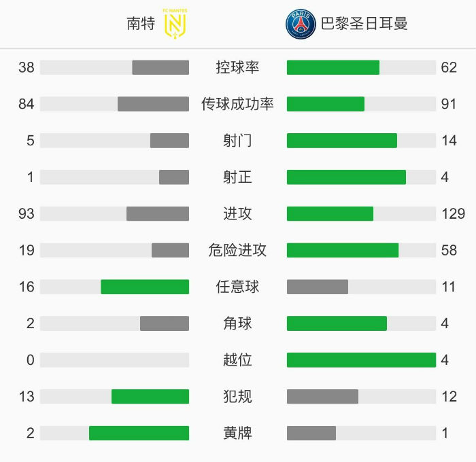Image resolution: width=476 pixels, height=462 pixels.
Task: Select the 控球率 stat label
Action: (237, 67)
